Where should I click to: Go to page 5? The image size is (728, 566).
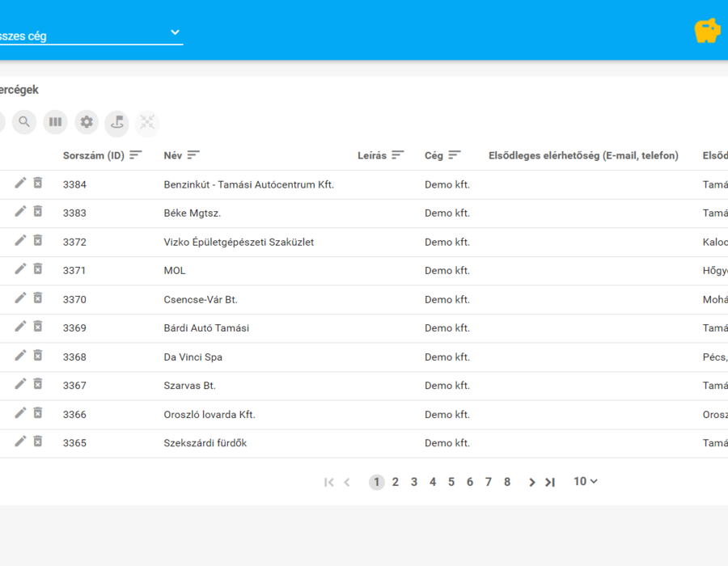[x=451, y=482]
